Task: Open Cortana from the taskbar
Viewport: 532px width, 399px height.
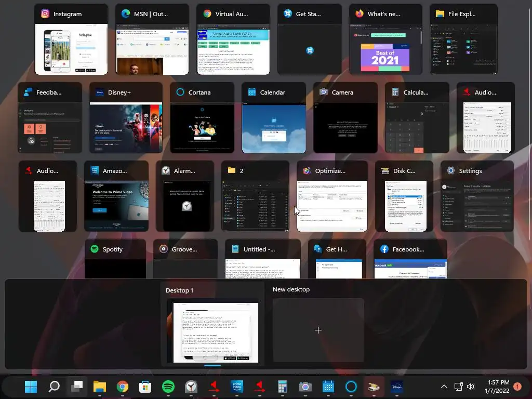Action: (351, 387)
